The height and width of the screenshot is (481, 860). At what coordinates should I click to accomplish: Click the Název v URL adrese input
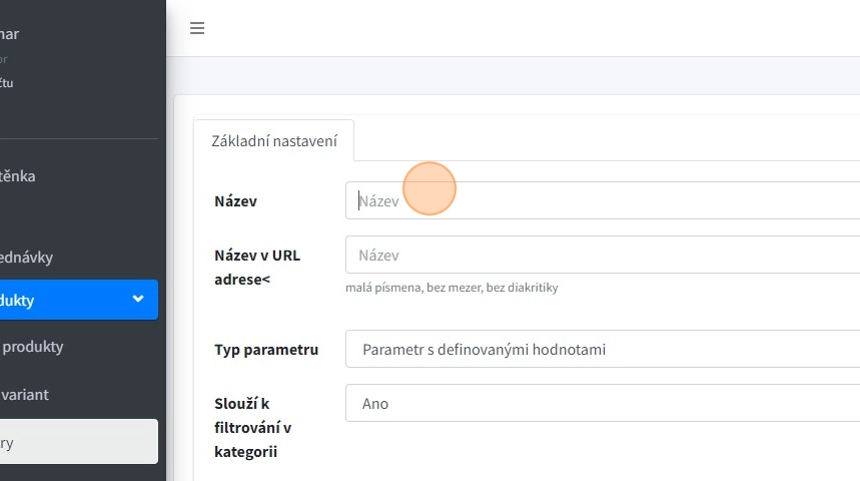(600, 255)
